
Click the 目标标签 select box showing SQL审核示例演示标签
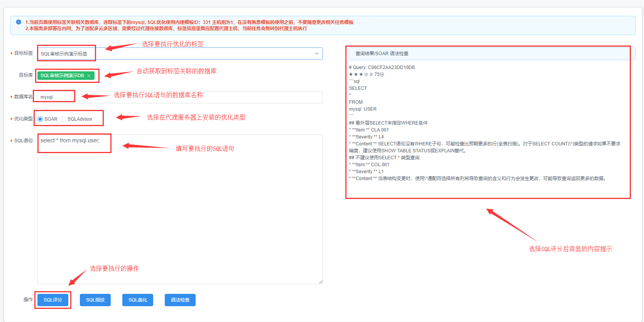180,54
